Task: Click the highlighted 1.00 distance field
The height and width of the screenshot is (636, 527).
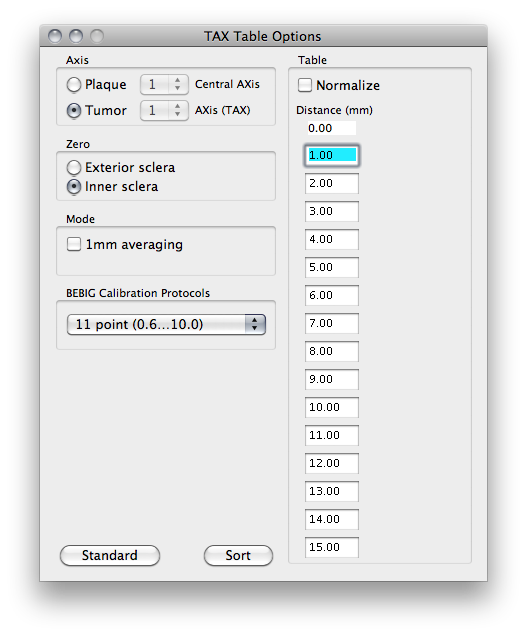Action: click(x=332, y=155)
